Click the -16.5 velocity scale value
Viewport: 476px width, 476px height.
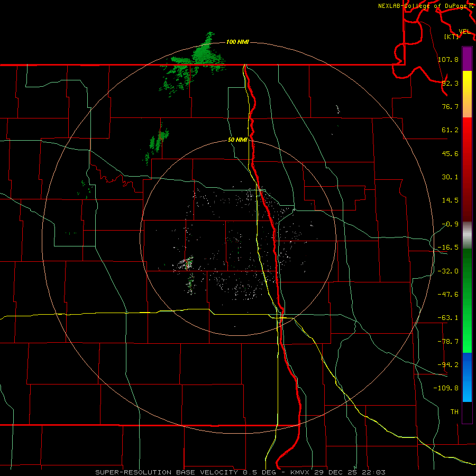tap(448, 248)
